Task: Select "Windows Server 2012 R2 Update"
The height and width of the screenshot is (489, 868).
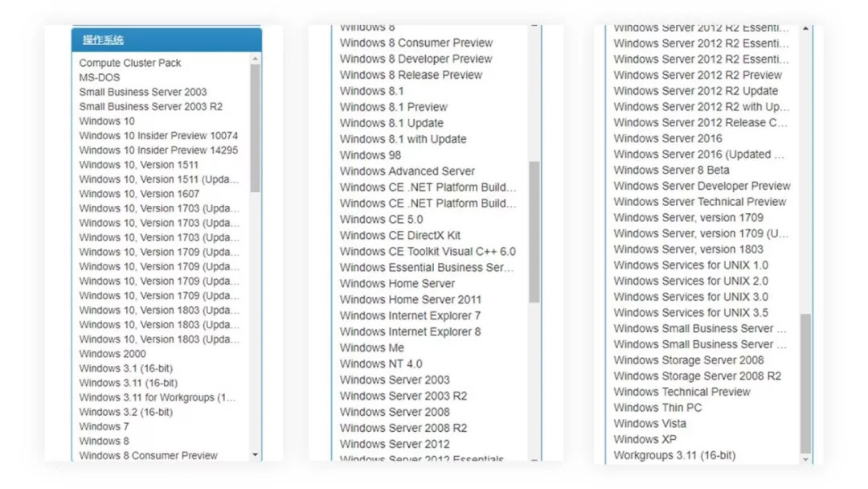Action: (x=696, y=91)
